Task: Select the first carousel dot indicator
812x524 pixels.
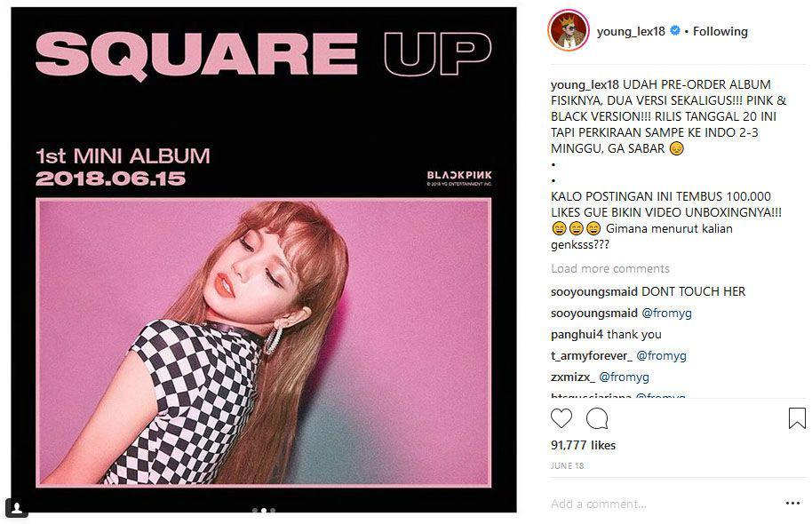Action: click(x=255, y=511)
